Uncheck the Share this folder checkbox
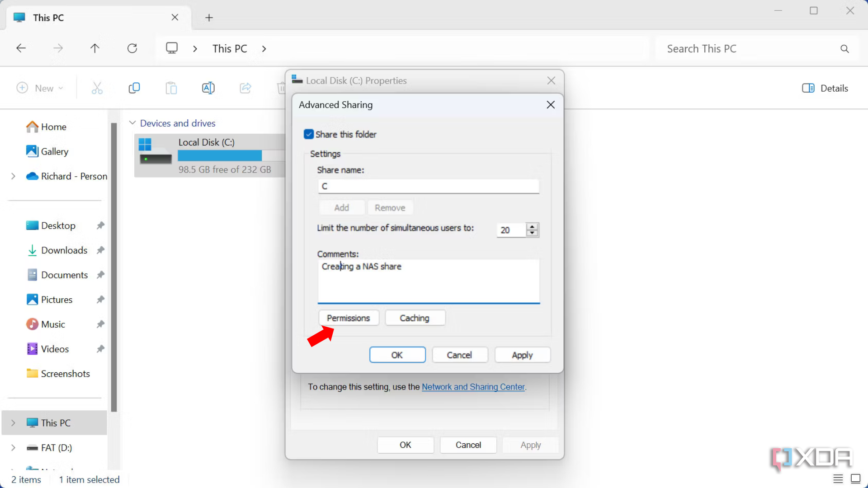Screen dimensions: 868x488 [x=309, y=134]
